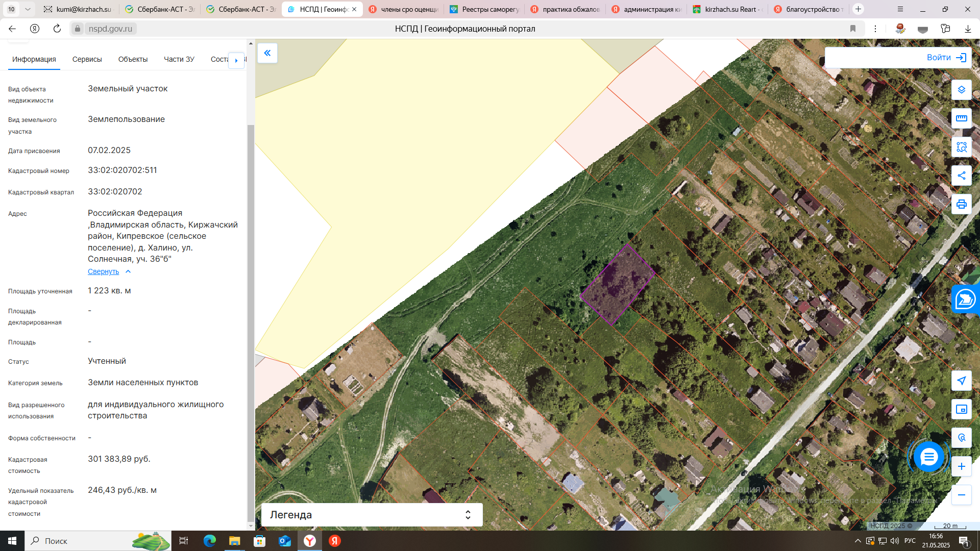The height and width of the screenshot is (551, 980).
Task: Click the Свернуть link under address
Action: tap(103, 271)
